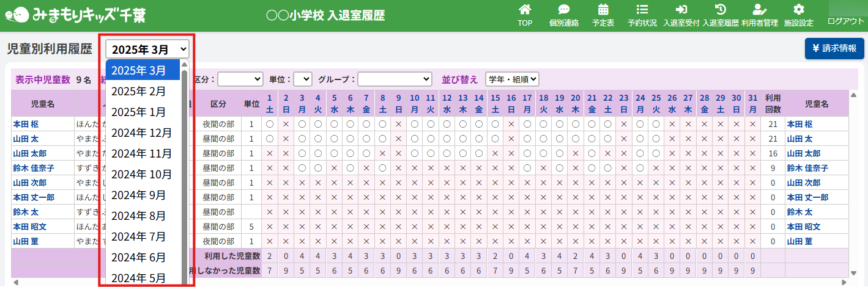Open the 単位 dropdown
The image size is (868, 287).
pos(302,79)
